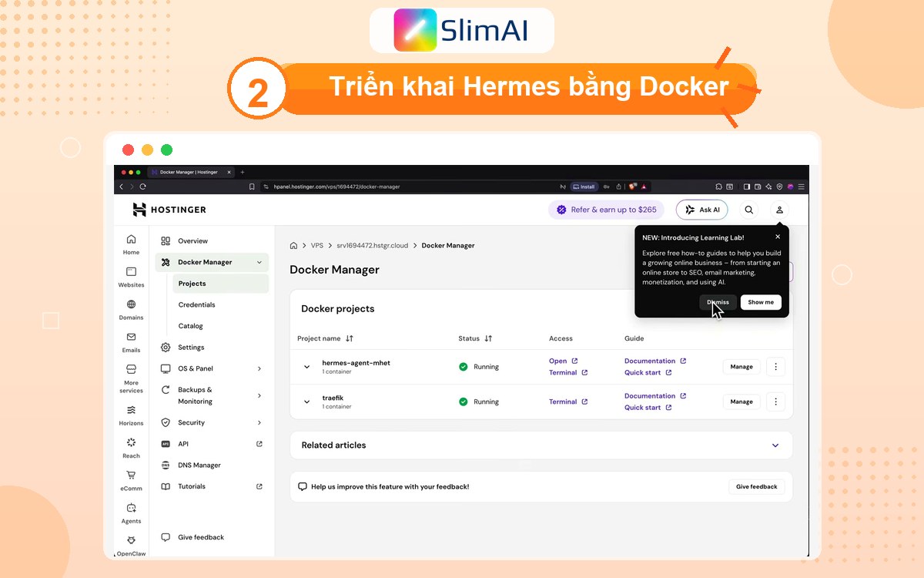Click the browser address bar URL

336,187
